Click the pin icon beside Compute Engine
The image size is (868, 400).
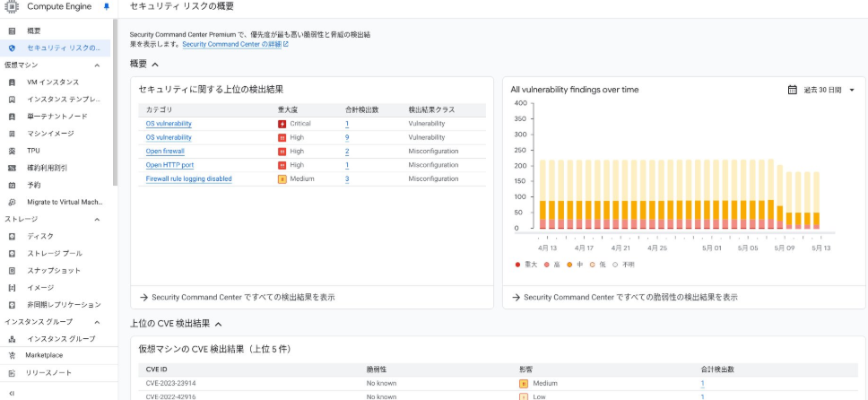tap(107, 7)
